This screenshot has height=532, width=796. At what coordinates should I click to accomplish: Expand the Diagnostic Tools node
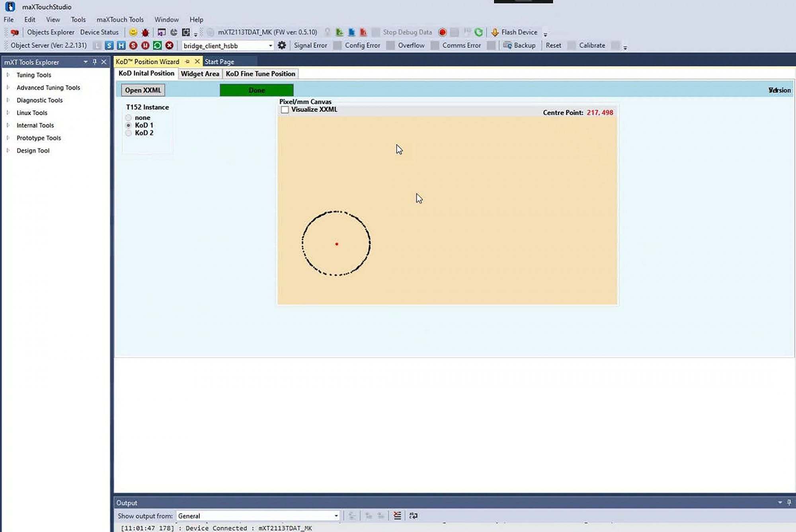pyautogui.click(x=8, y=100)
